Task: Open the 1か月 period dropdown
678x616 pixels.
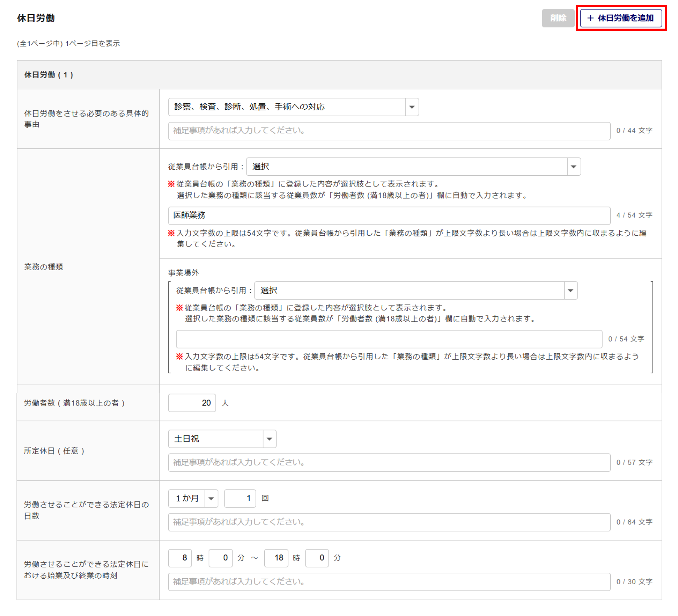Action: (193, 498)
